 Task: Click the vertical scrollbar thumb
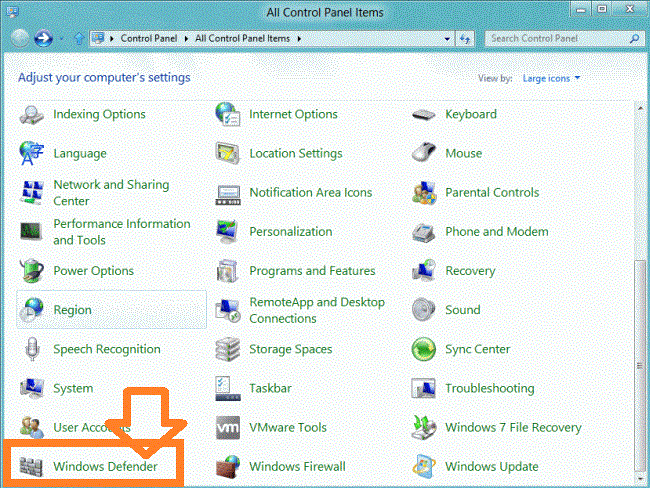coord(640,365)
